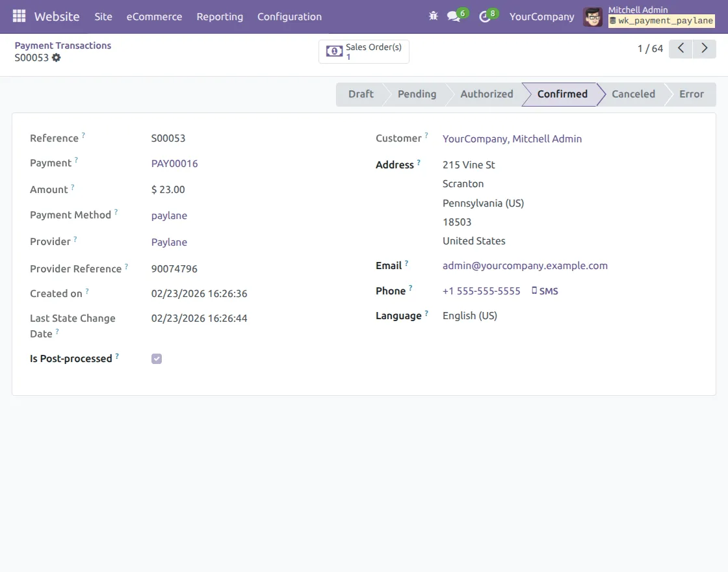Image resolution: width=728 pixels, height=572 pixels.
Task: Open Mitchell Admin avatar menu
Action: (592, 17)
